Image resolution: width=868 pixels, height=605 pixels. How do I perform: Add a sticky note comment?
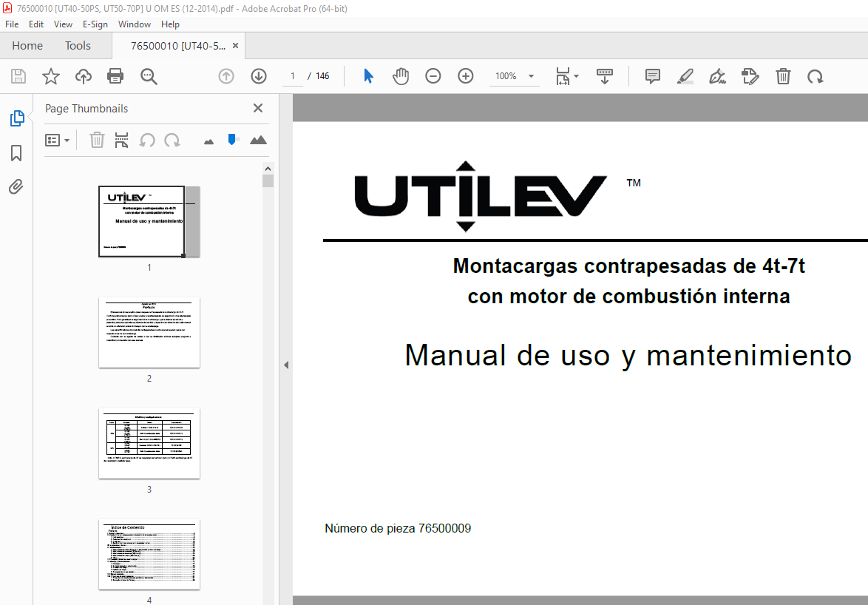coord(653,76)
